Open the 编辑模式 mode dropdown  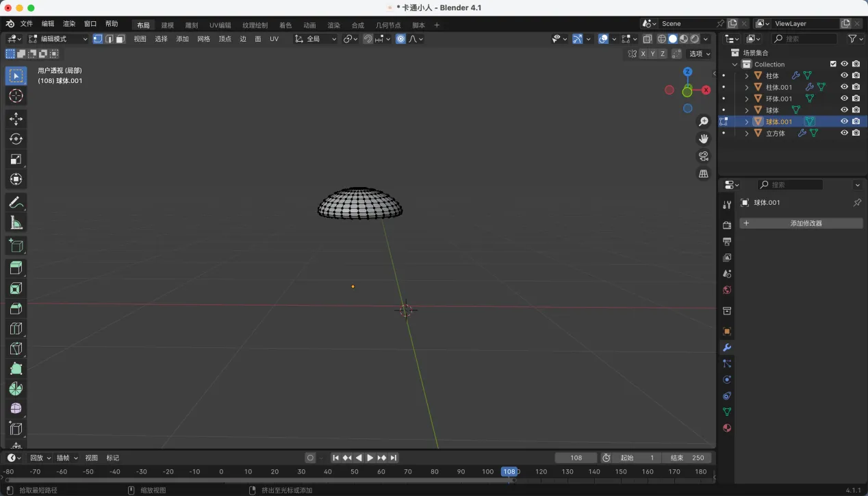(58, 39)
